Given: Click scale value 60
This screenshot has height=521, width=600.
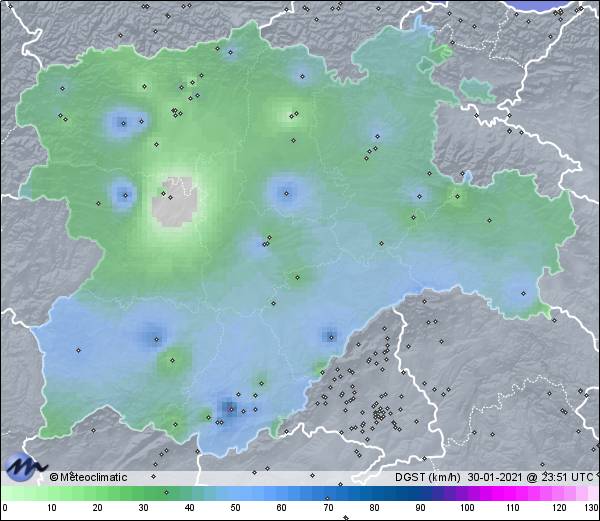Looking at the screenshot, I should pyautogui.click(x=282, y=508).
